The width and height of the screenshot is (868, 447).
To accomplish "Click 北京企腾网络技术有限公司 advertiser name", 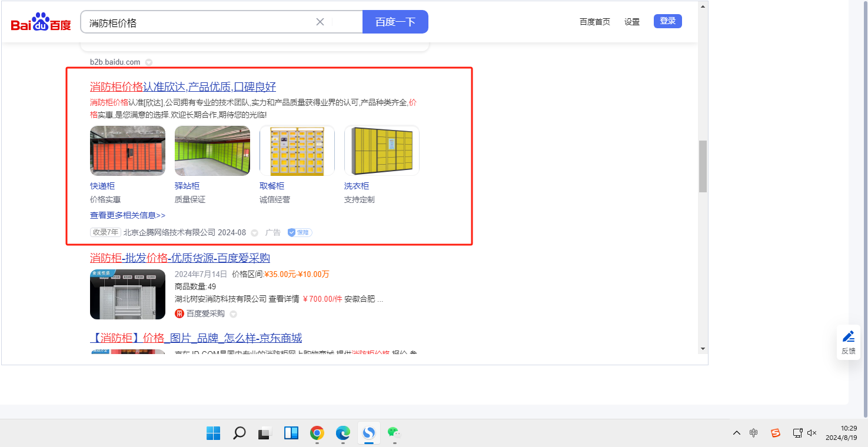I will [x=169, y=232].
